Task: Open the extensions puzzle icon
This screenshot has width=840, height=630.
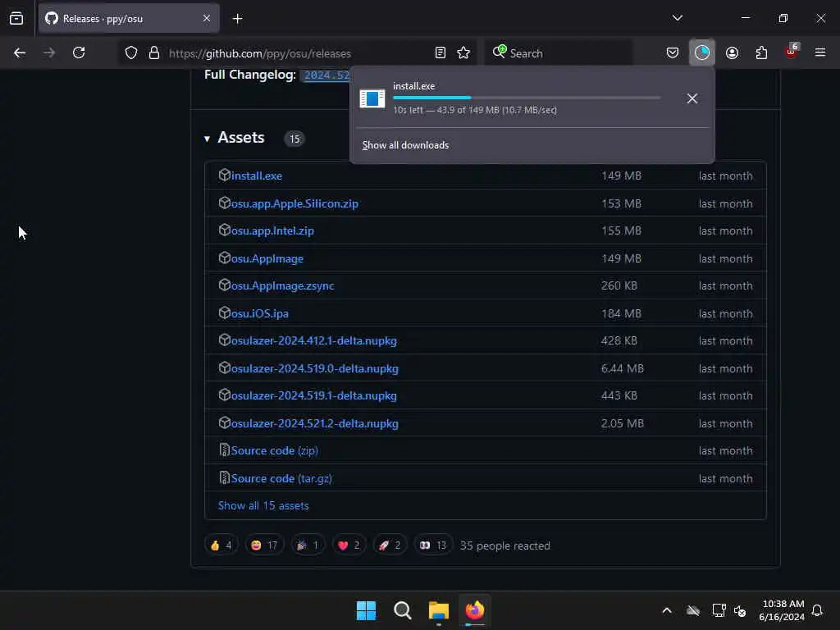Action: pos(761,52)
